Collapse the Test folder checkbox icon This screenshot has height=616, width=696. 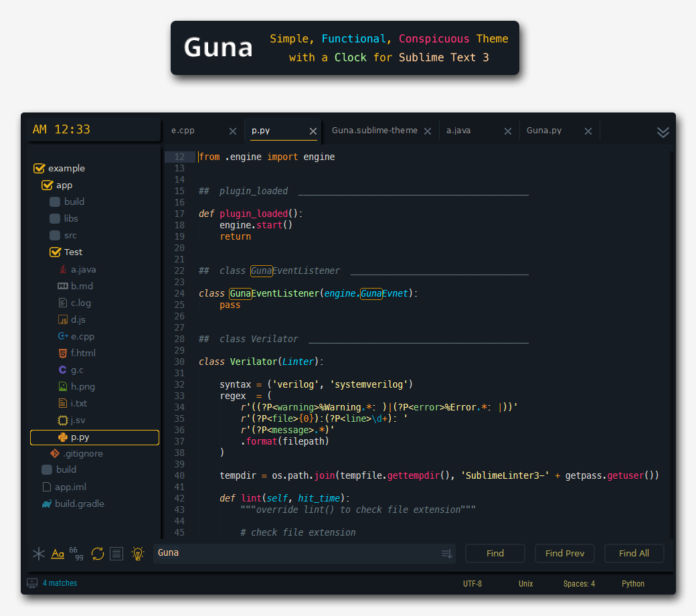coord(55,252)
